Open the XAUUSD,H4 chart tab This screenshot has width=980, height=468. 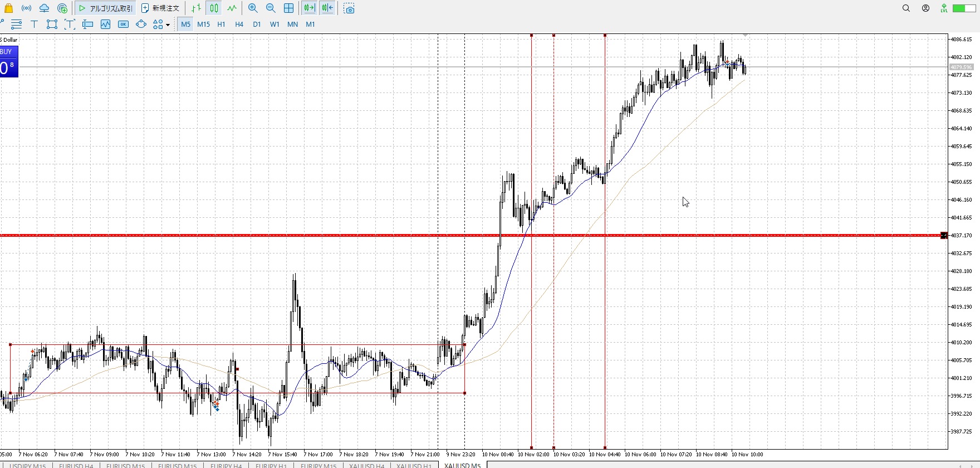[x=366, y=465]
